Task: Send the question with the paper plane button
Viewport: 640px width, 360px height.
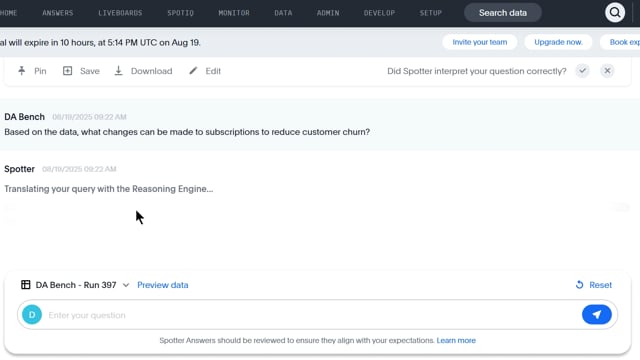Action: pyautogui.click(x=597, y=315)
